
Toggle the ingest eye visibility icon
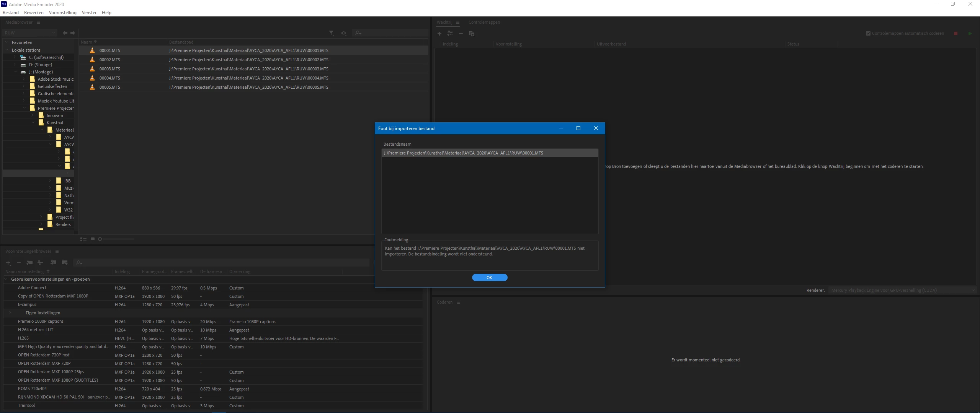pyautogui.click(x=344, y=33)
